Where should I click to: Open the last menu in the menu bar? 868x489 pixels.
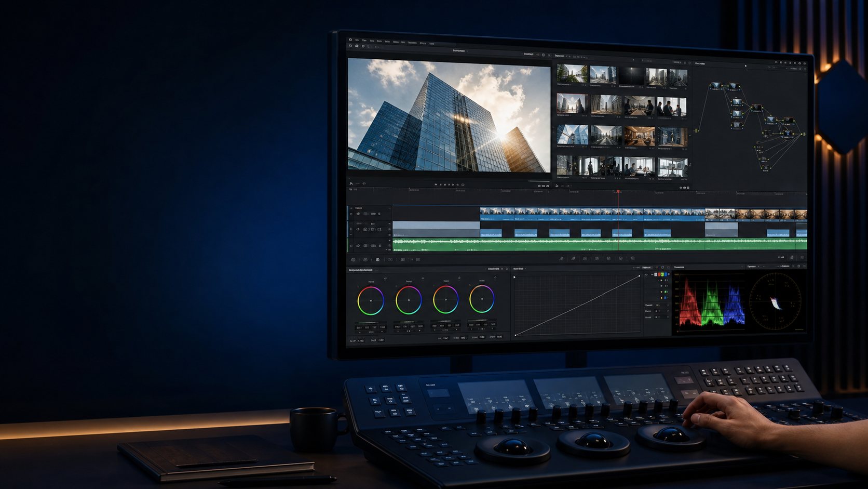431,44
